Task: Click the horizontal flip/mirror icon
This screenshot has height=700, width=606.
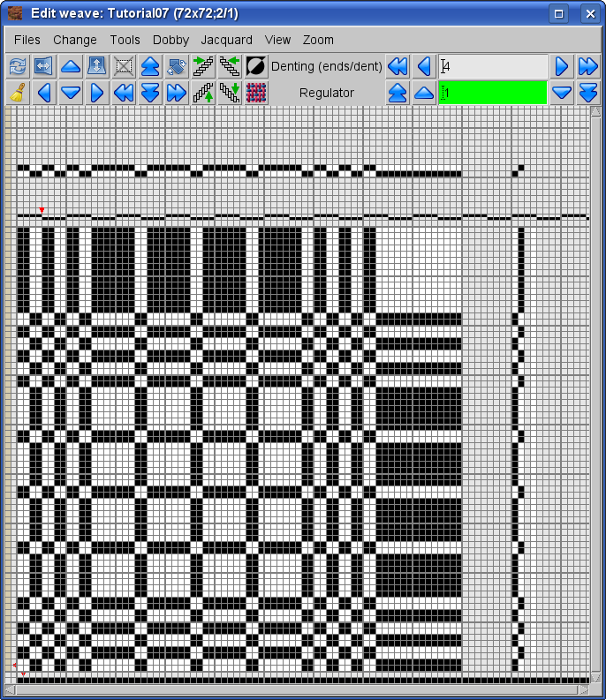Action: 44,66
